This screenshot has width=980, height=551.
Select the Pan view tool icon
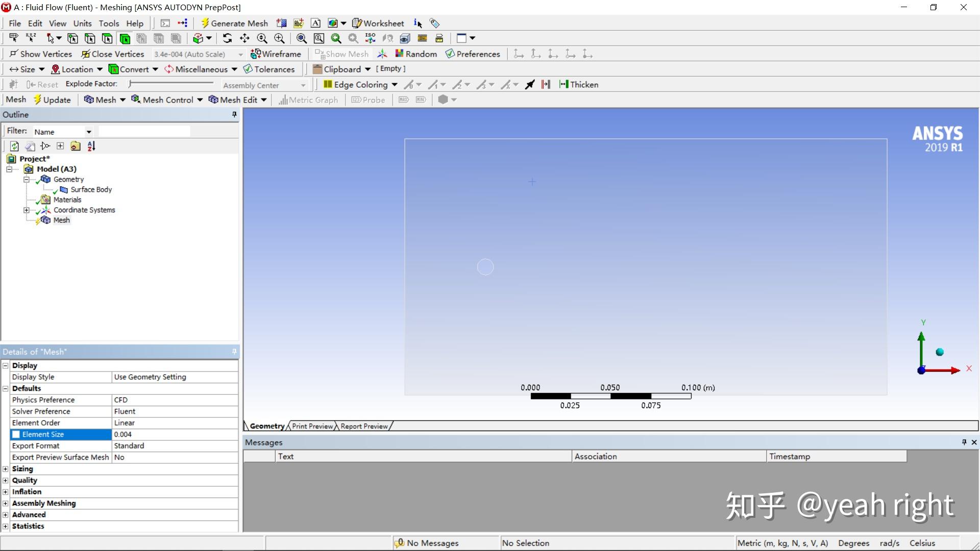[x=244, y=38]
